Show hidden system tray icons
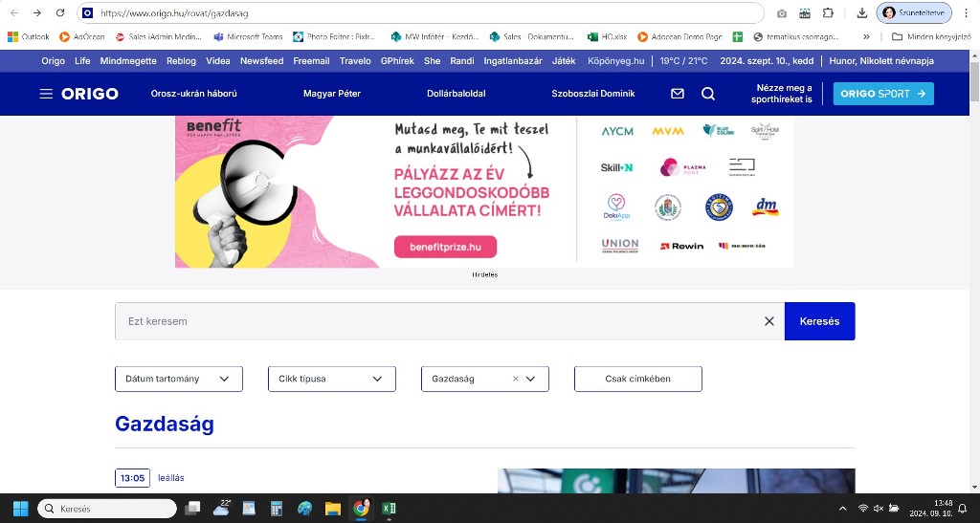The width and height of the screenshot is (980, 523). point(842,509)
